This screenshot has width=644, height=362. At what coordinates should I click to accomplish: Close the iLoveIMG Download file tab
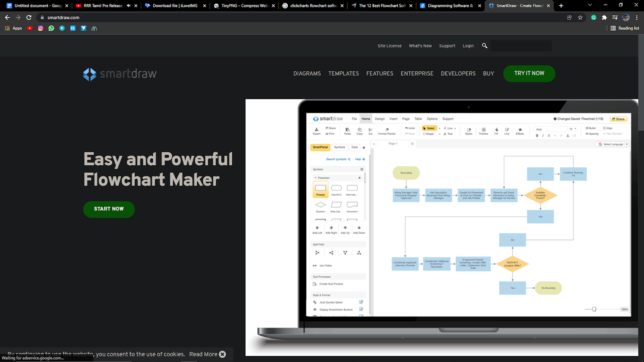pos(204,6)
